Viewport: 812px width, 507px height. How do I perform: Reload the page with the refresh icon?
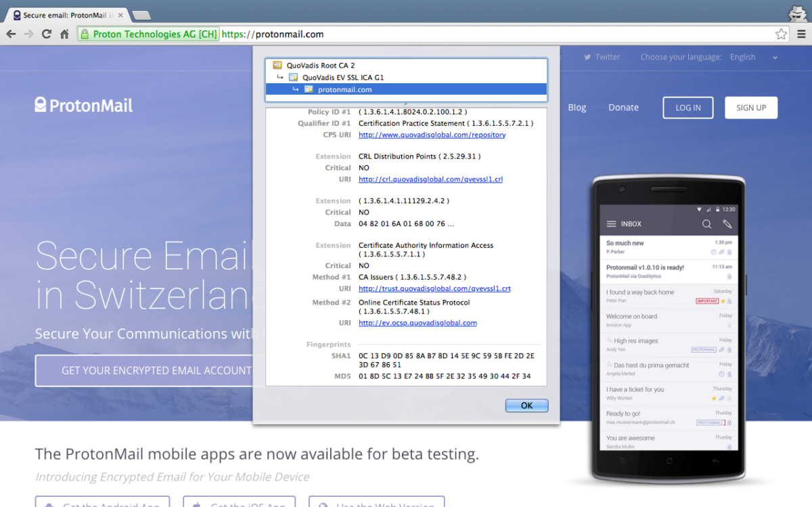pos(47,34)
